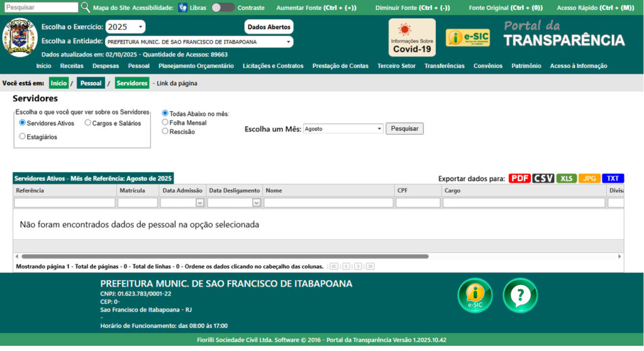The width and height of the screenshot is (644, 351).
Task: Expand the Entidade selection dropdown
Action: click(x=199, y=42)
